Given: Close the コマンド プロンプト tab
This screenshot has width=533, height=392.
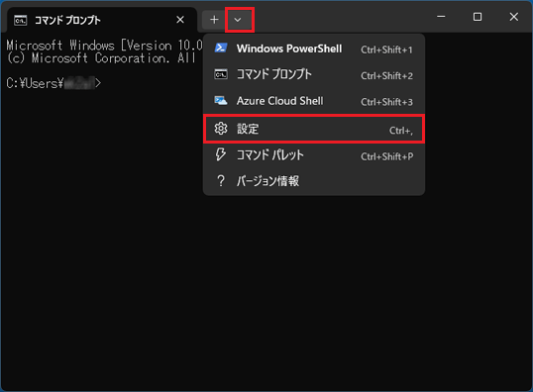Looking at the screenshot, I should pyautogui.click(x=180, y=20).
